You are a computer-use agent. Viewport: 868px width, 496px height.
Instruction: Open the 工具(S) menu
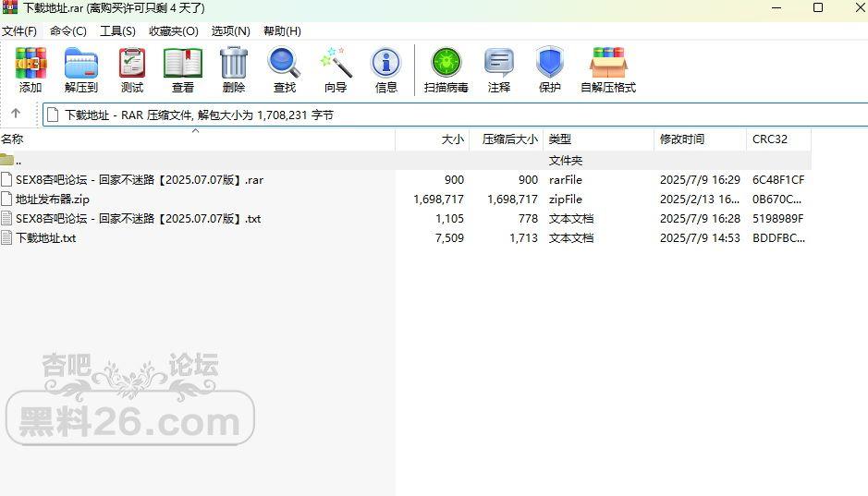point(117,31)
